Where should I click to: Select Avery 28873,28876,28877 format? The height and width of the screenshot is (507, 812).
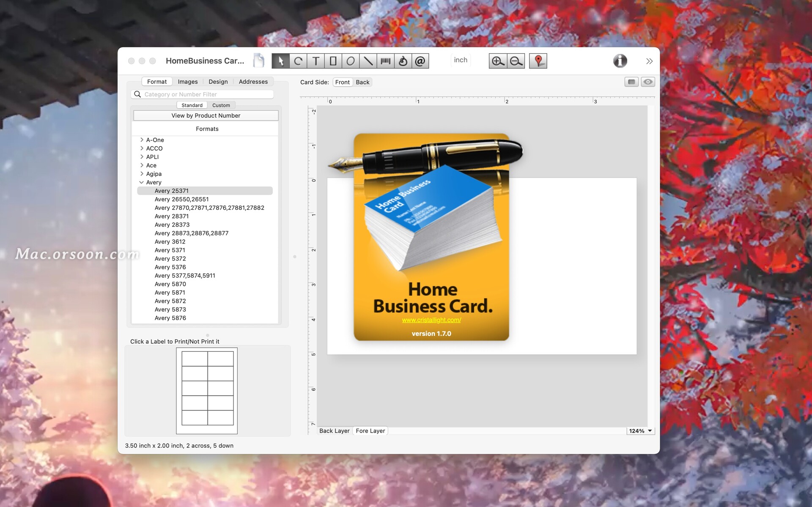[205, 233]
